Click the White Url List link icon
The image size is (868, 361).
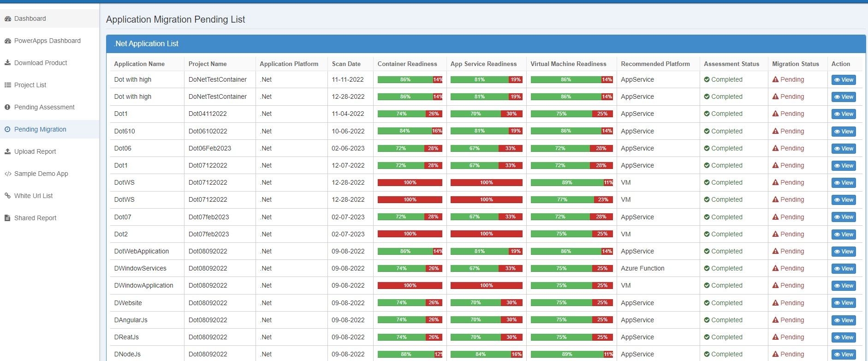pos(8,196)
